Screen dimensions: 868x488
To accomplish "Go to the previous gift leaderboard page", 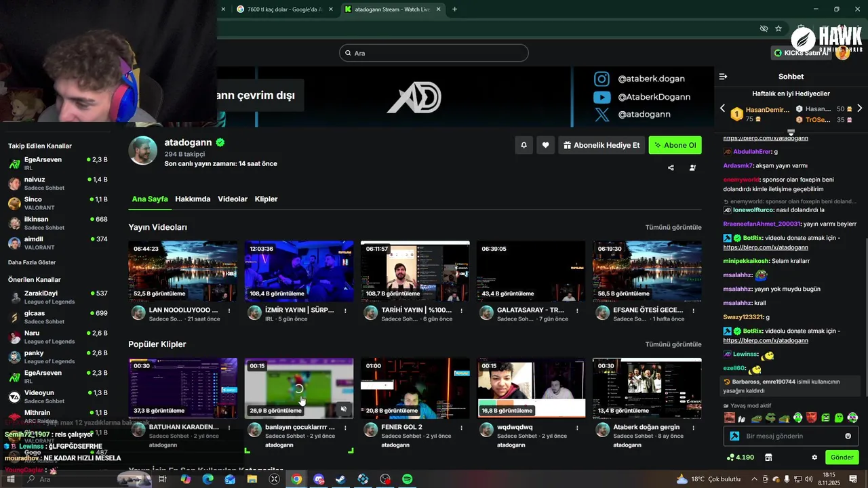I will (722, 108).
